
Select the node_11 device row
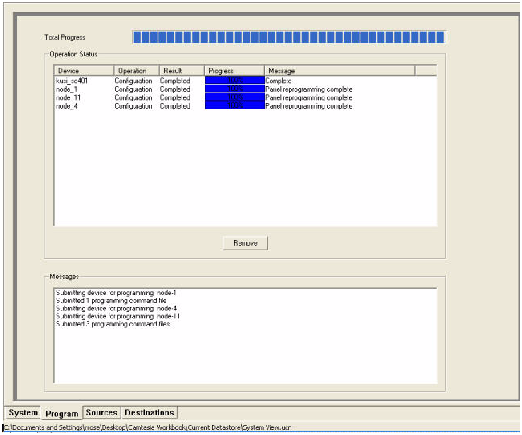[245, 97]
